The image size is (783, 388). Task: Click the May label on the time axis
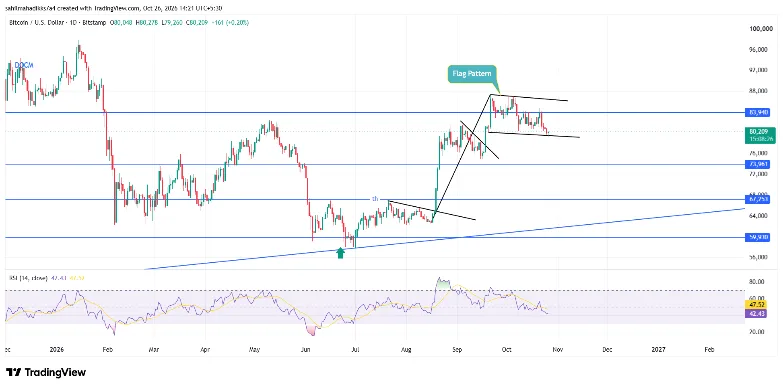pos(255,350)
